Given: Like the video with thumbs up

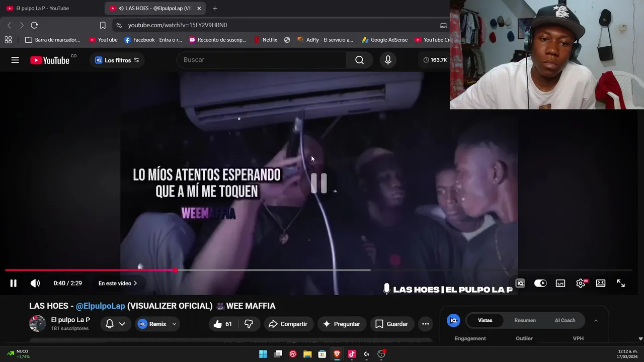Looking at the screenshot, I should 222,324.
